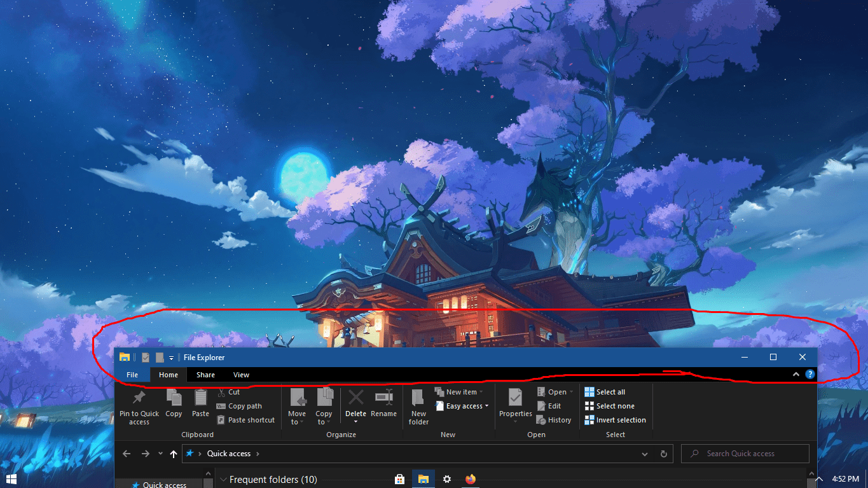Open the File menu
The height and width of the screenshot is (488, 868).
132,375
